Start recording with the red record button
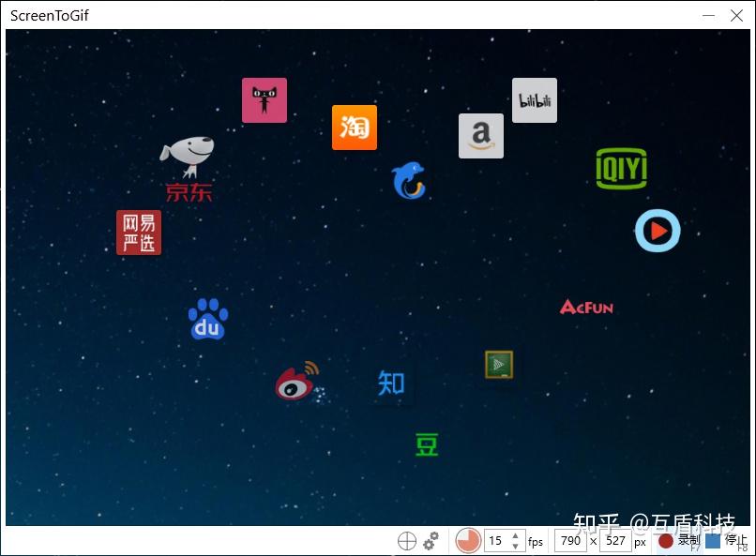 [x=679, y=541]
